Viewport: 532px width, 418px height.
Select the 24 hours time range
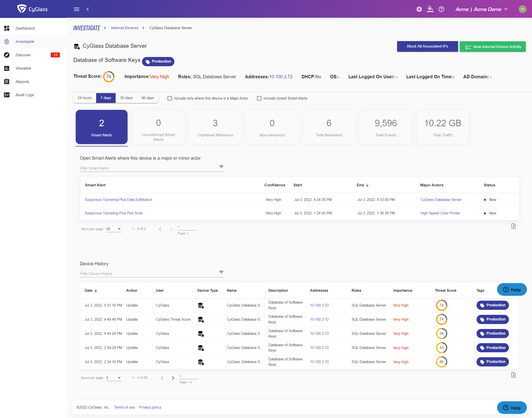tap(85, 98)
